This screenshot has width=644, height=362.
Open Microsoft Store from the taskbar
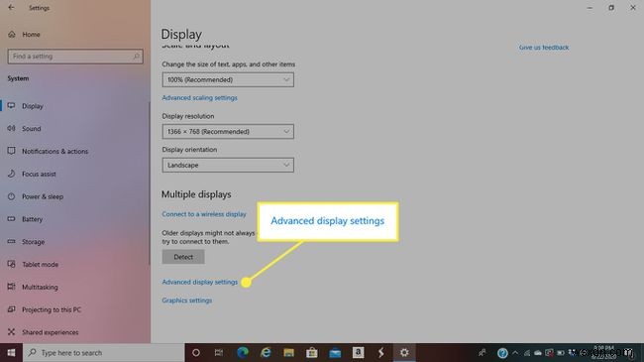(x=312, y=352)
